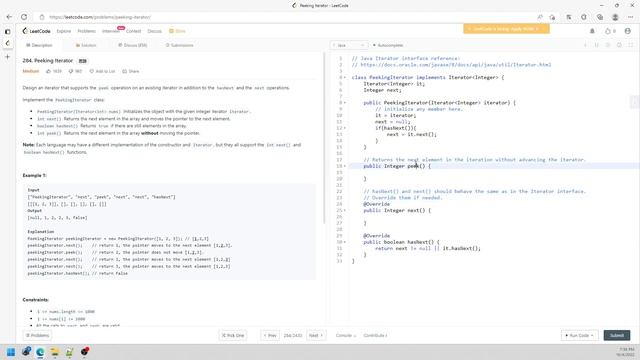
Task: Open the Problems nav item
Action: click(x=87, y=31)
